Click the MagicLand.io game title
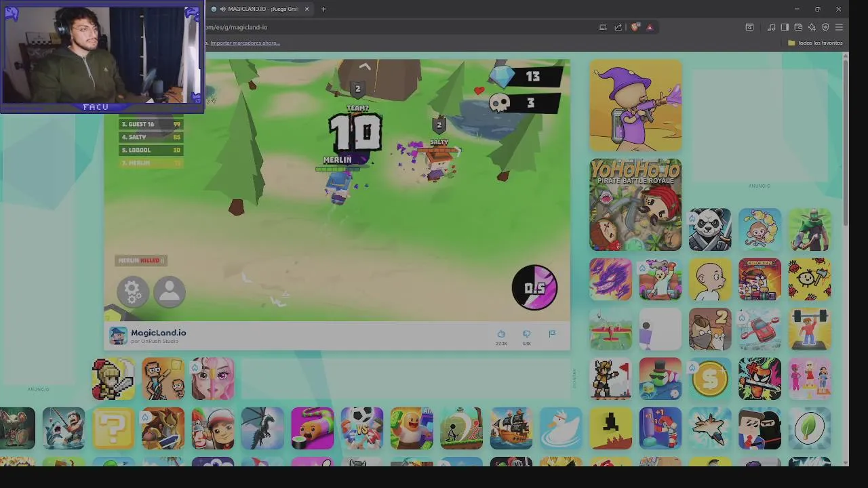This screenshot has width=868, height=488. pos(158,333)
